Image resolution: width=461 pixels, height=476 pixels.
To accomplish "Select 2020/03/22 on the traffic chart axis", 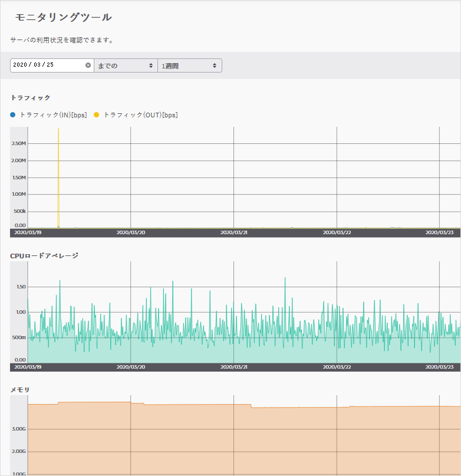I will (337, 233).
